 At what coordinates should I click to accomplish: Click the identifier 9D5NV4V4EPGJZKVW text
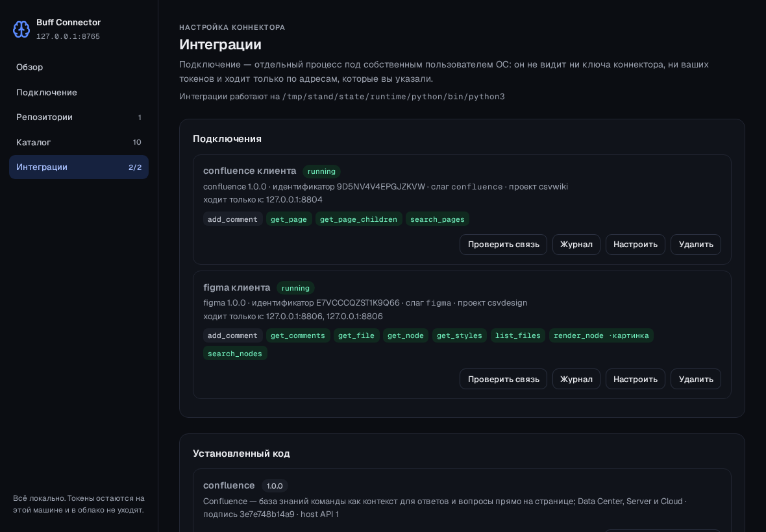click(381, 186)
